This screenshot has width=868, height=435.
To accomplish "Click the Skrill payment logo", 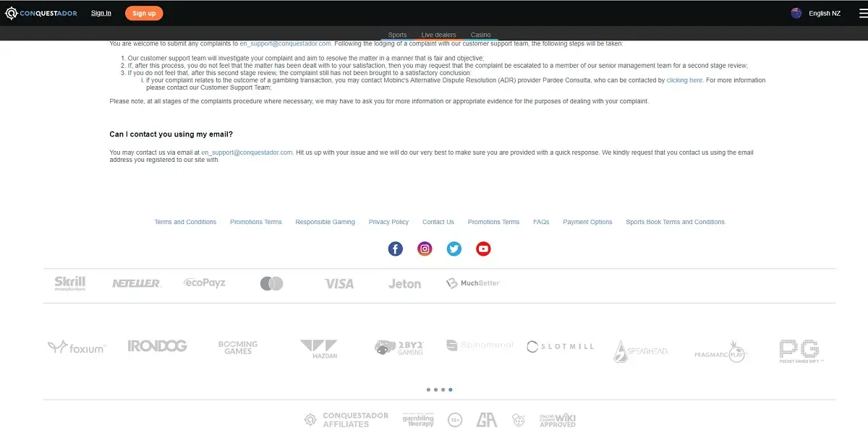I will click(70, 283).
